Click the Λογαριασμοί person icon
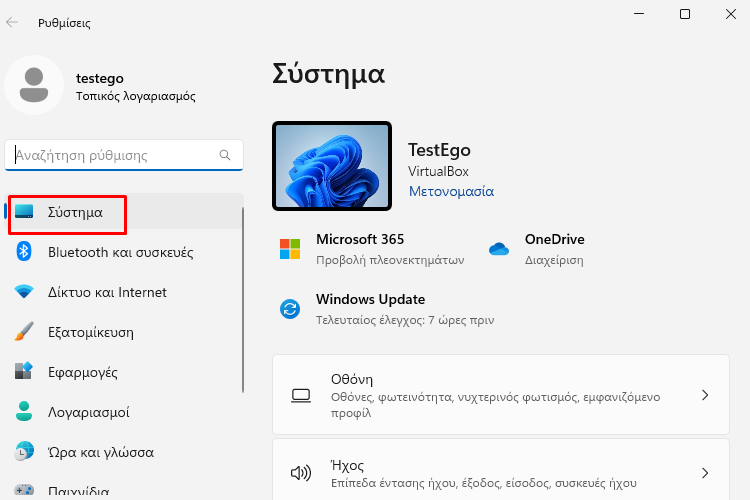Viewport: 750px width, 500px height. tap(24, 411)
